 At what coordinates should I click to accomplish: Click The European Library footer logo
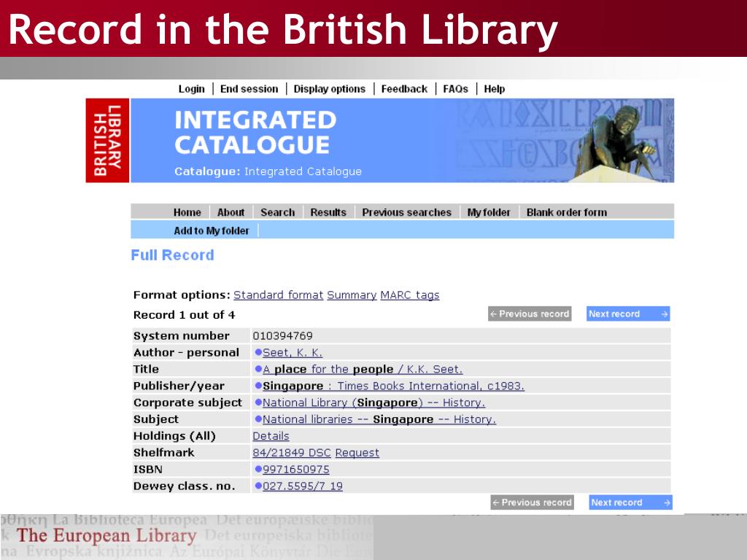[107, 535]
